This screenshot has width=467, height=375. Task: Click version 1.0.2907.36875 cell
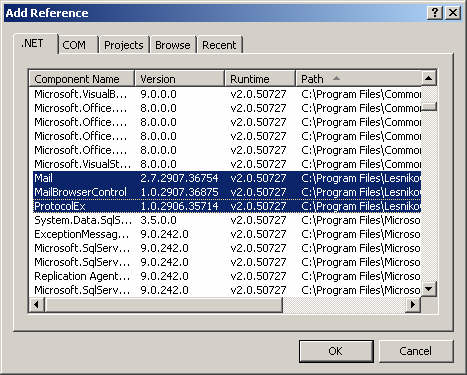click(x=179, y=192)
